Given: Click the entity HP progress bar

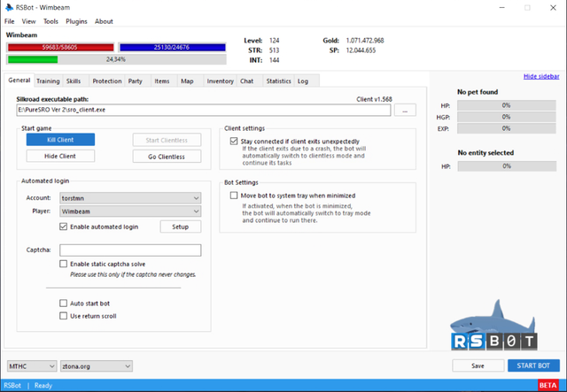Looking at the screenshot, I should [507, 166].
